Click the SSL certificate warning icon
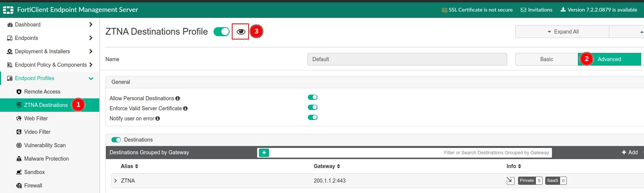 coord(444,10)
